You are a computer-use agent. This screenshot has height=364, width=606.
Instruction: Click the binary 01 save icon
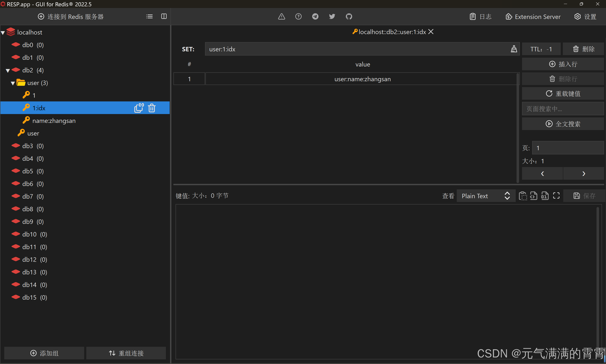(x=545, y=196)
